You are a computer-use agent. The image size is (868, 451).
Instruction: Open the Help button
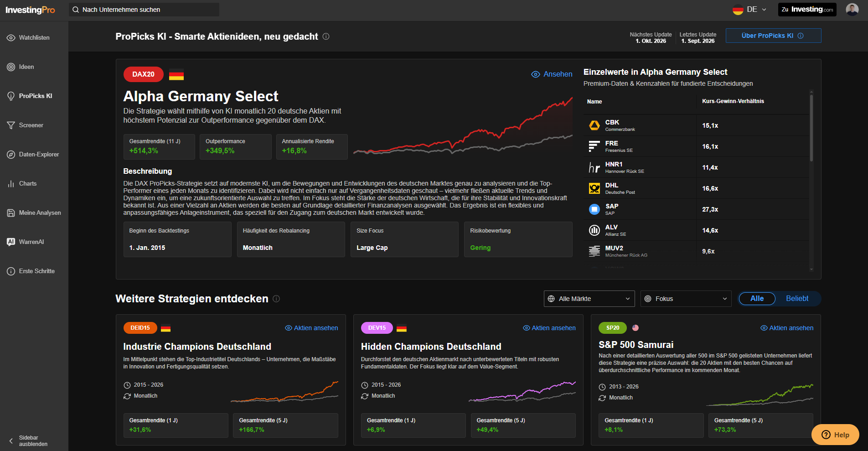point(835,435)
